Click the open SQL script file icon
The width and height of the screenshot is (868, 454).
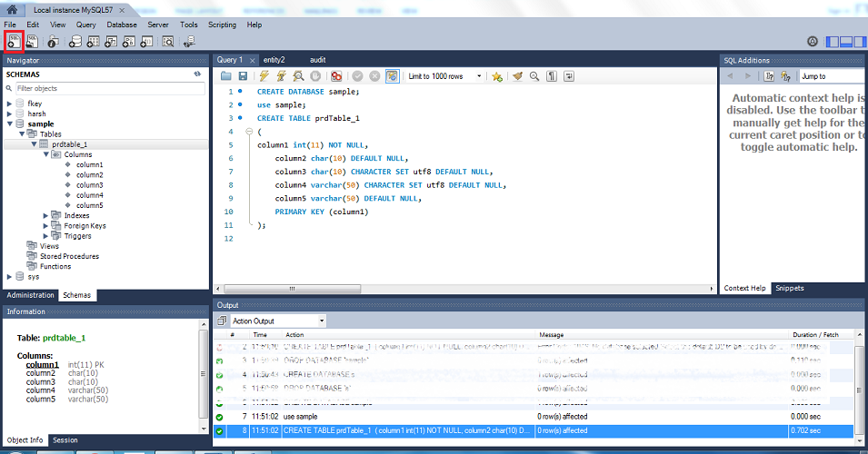32,41
